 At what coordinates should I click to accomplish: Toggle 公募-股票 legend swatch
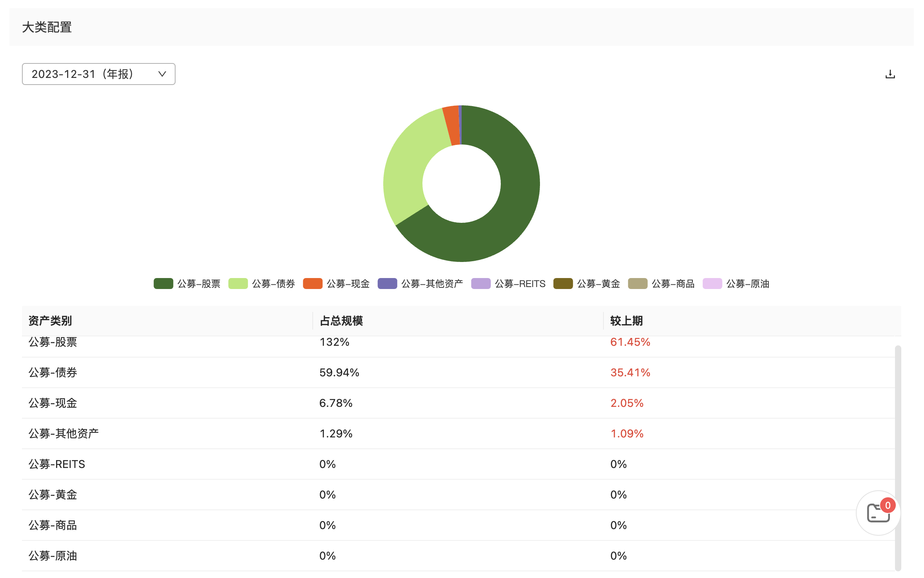163,284
